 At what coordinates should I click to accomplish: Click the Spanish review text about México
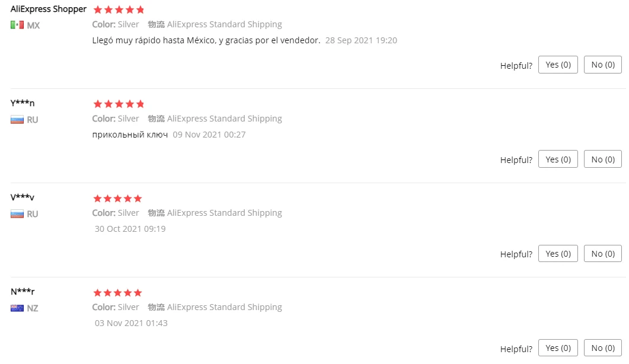(206, 40)
